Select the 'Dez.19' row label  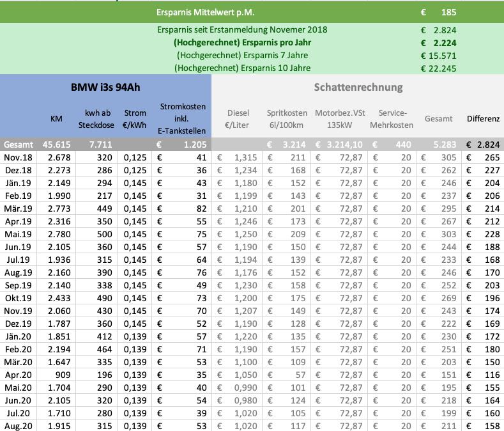point(19,324)
